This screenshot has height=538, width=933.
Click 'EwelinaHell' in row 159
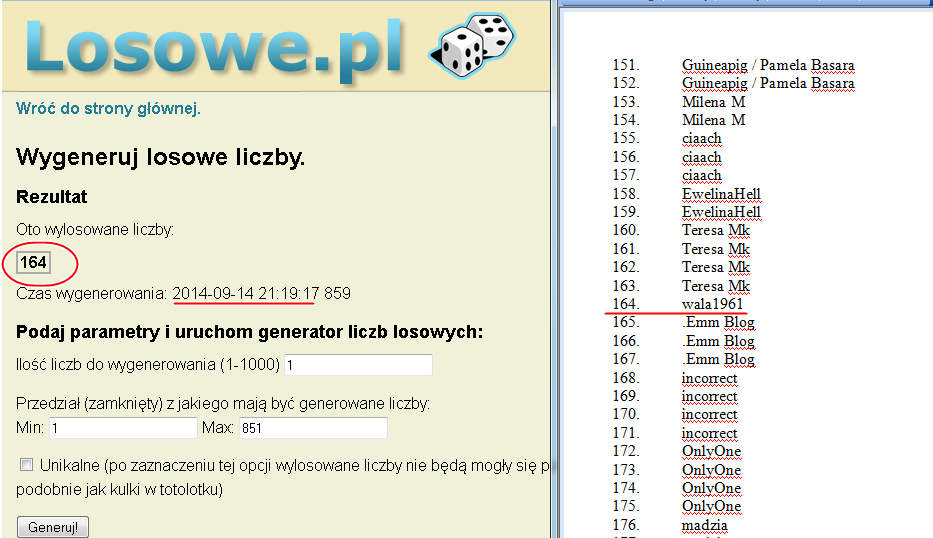721,212
